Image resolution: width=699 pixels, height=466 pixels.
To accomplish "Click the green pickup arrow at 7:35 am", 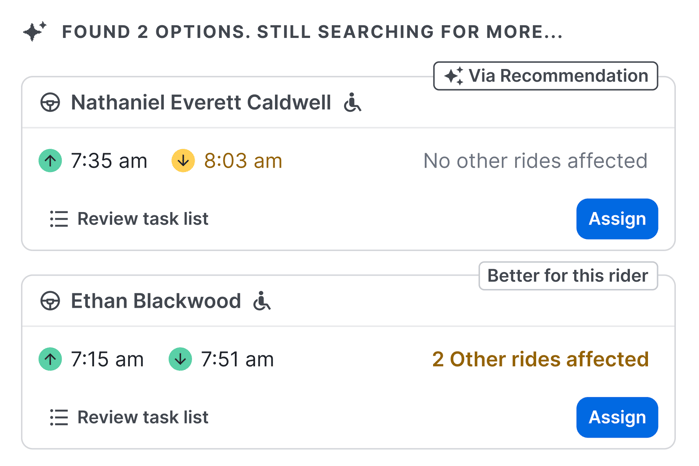I will (50, 160).
